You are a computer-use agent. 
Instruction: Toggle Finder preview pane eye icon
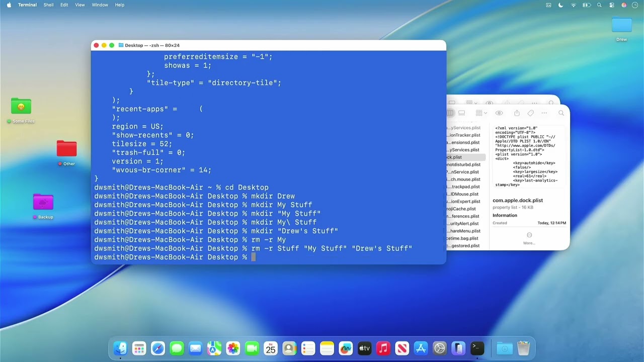click(499, 113)
